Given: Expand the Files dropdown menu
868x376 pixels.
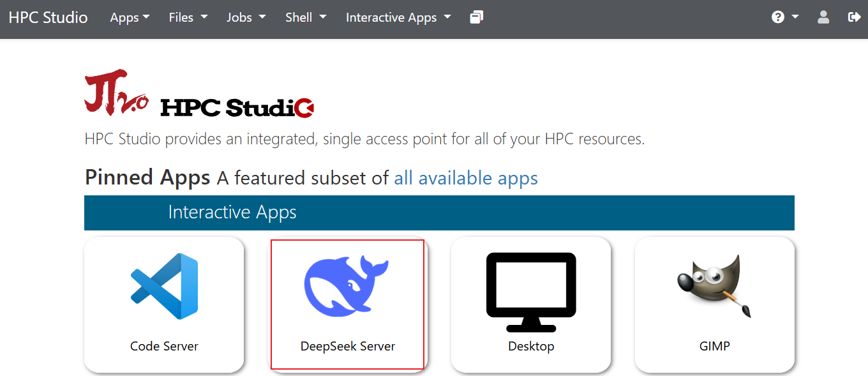Looking at the screenshot, I should [188, 17].
